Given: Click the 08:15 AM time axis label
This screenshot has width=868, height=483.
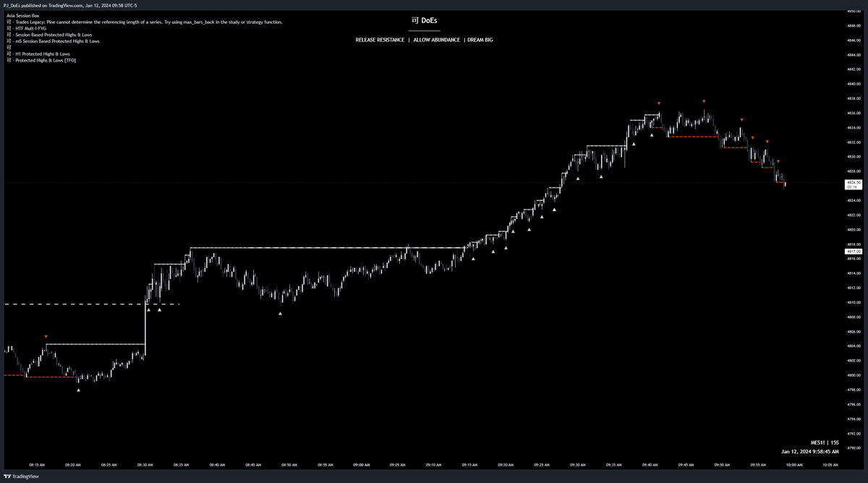Looking at the screenshot, I should point(37,466).
